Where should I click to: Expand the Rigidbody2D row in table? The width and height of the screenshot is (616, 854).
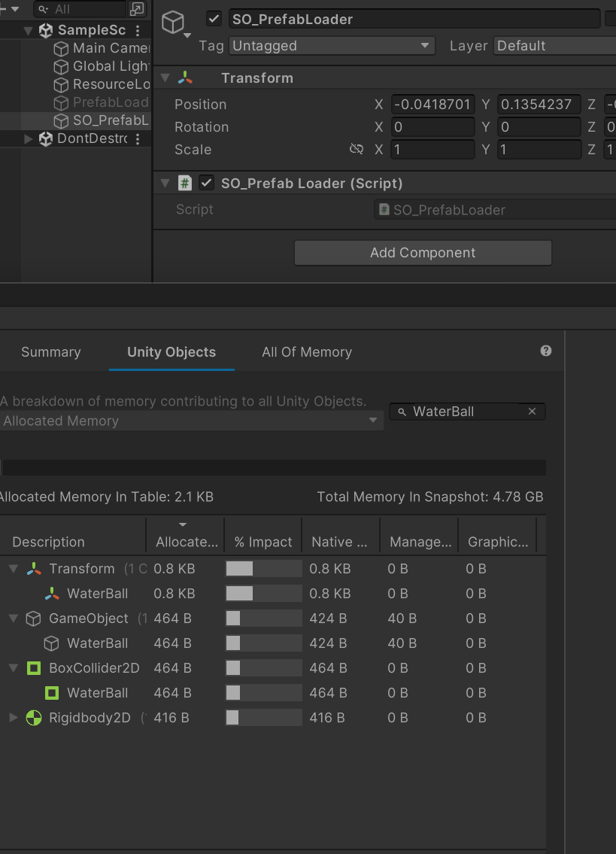coord(14,718)
